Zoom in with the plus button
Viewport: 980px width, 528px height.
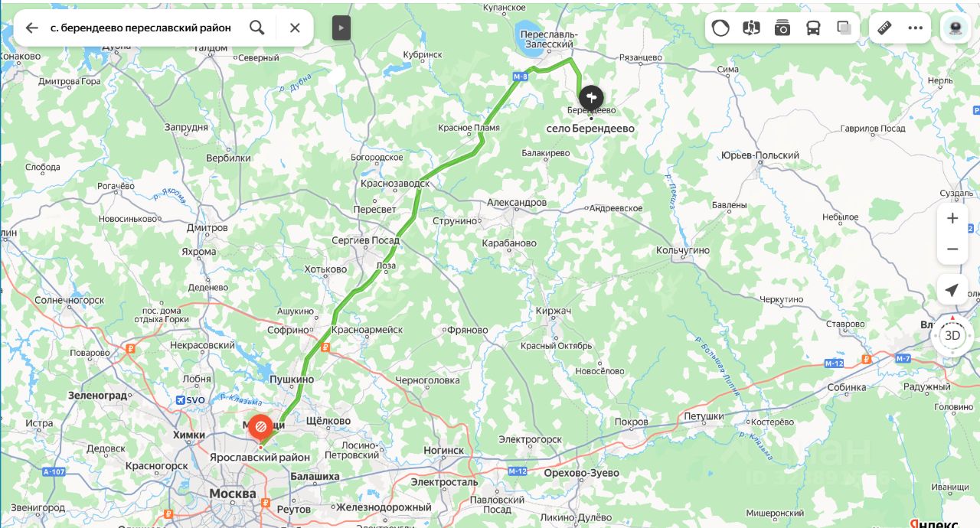coord(952,218)
